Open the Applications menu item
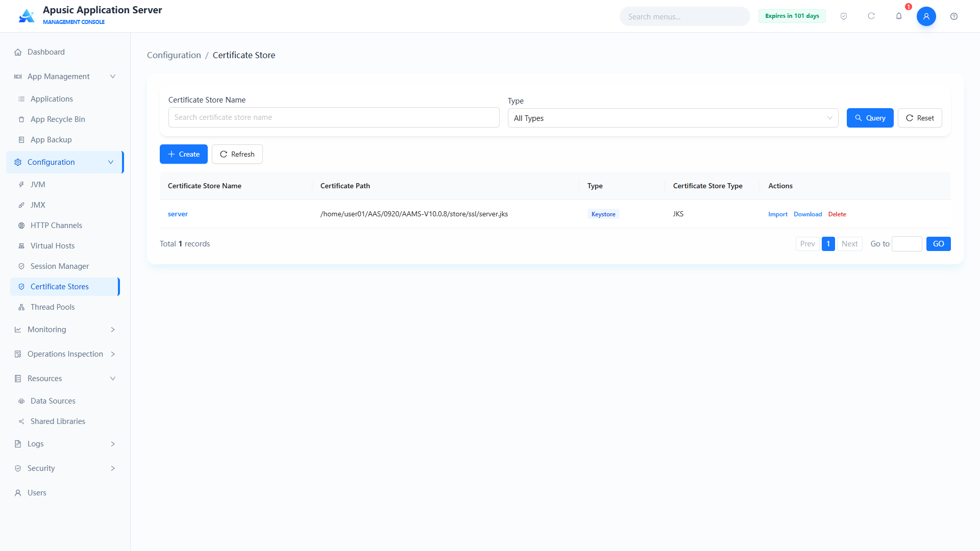This screenshot has height=551, width=980. (x=52, y=99)
